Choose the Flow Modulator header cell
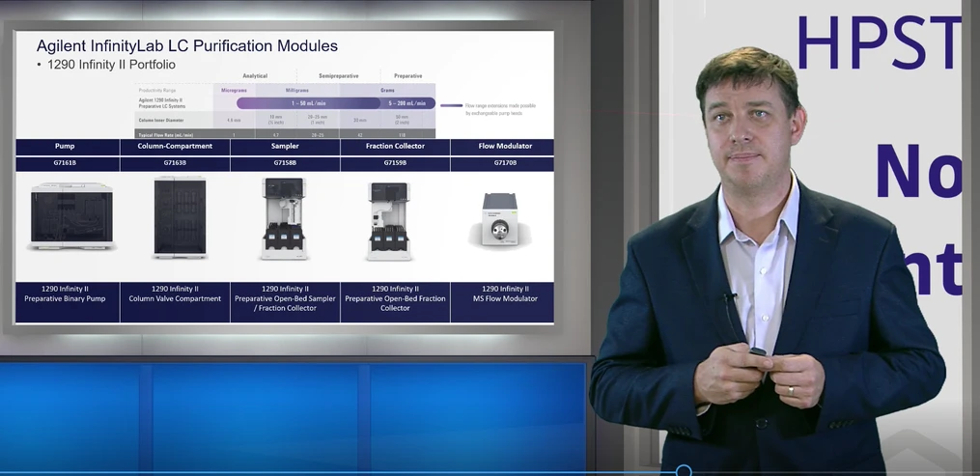 click(x=505, y=147)
